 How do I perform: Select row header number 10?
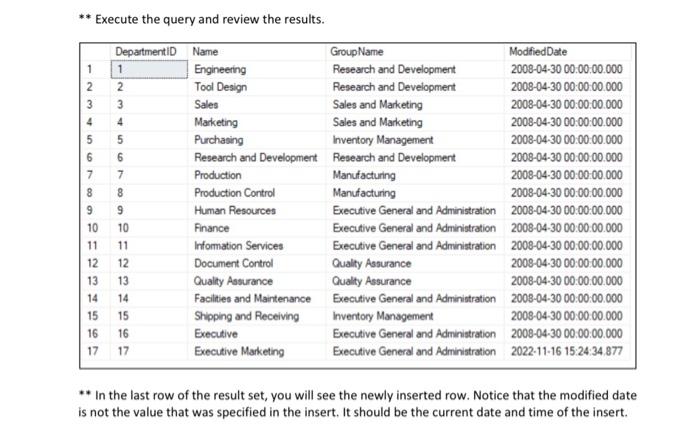click(x=95, y=228)
